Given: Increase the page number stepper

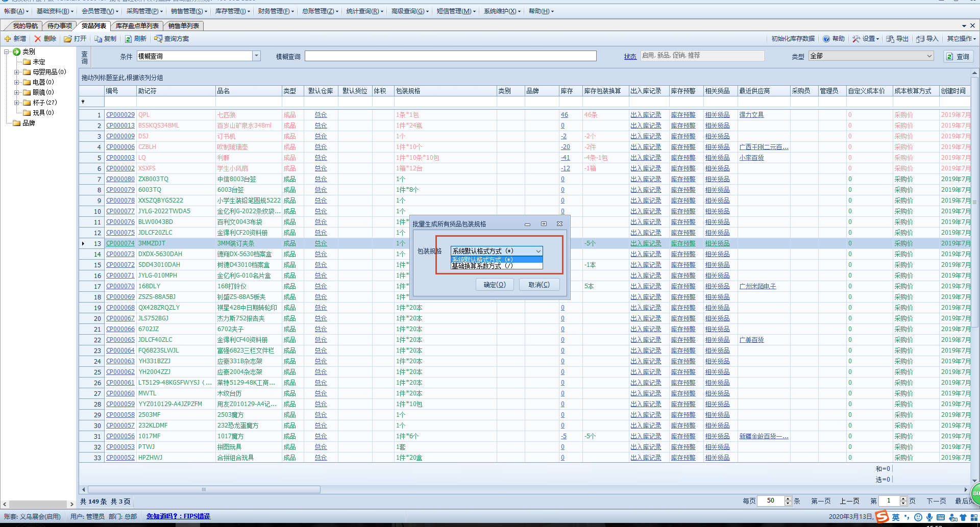Looking at the screenshot, I should pyautogui.click(x=903, y=498).
